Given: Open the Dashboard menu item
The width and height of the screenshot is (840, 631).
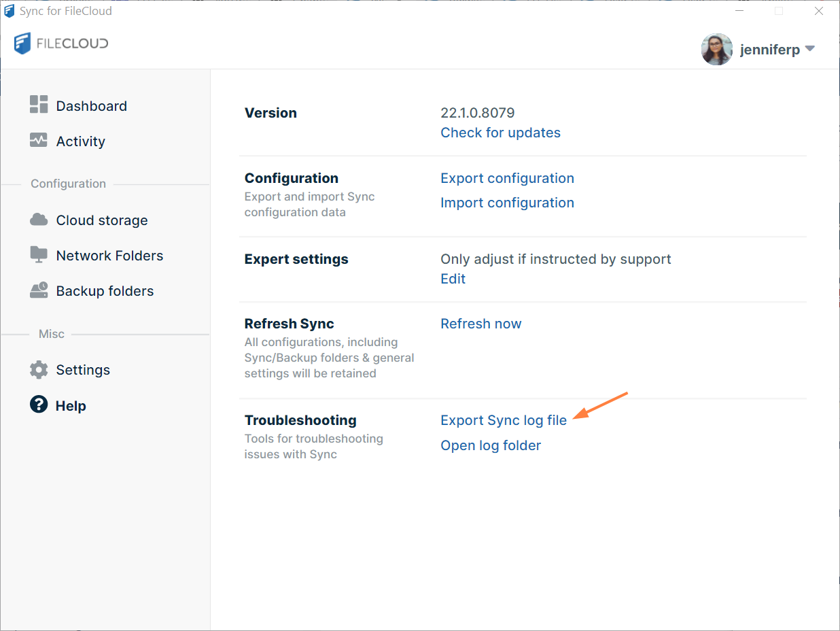Looking at the screenshot, I should [x=91, y=106].
